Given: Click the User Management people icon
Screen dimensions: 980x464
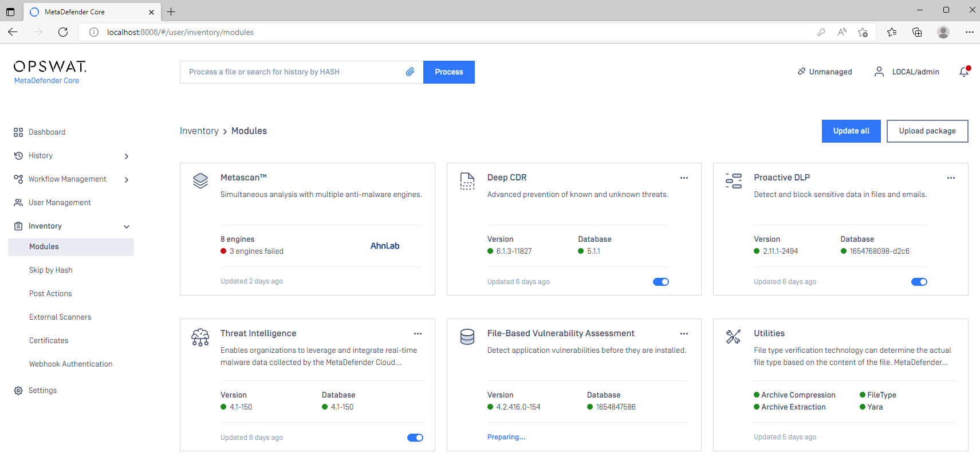Looking at the screenshot, I should (18, 203).
